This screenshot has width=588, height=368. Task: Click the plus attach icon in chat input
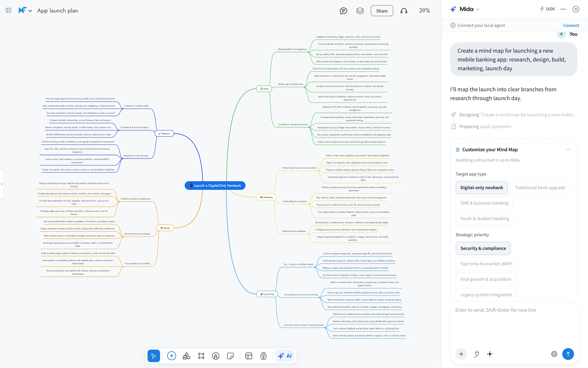[x=461, y=354]
